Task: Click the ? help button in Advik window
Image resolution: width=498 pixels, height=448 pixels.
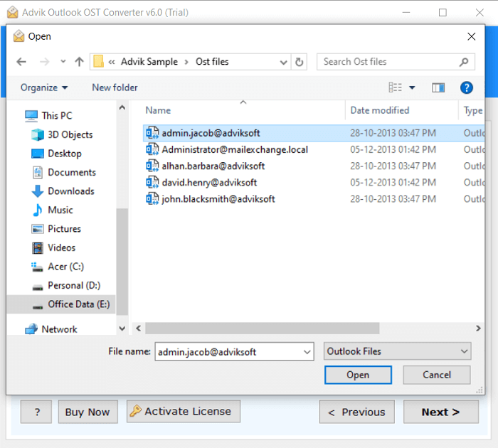Action: 36,412
